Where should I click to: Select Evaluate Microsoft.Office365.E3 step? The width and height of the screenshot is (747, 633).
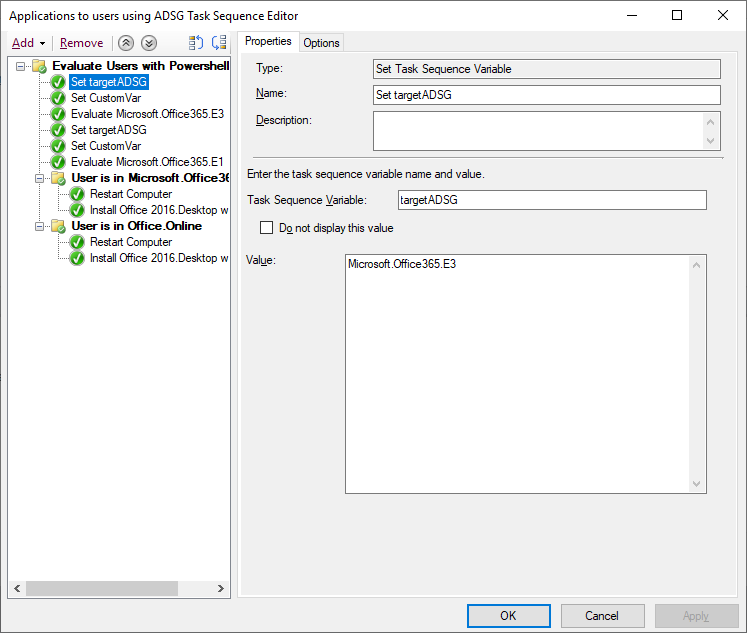[147, 114]
